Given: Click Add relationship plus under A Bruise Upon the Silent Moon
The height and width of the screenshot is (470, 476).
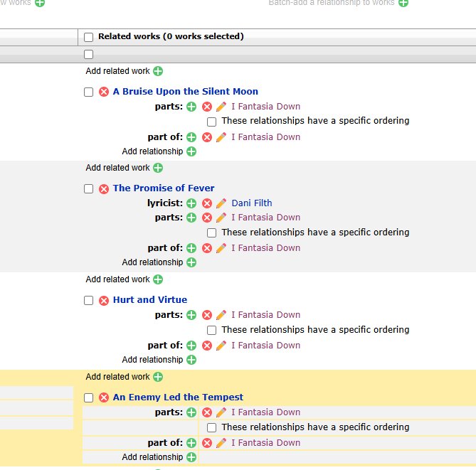Looking at the screenshot, I should click(191, 151).
